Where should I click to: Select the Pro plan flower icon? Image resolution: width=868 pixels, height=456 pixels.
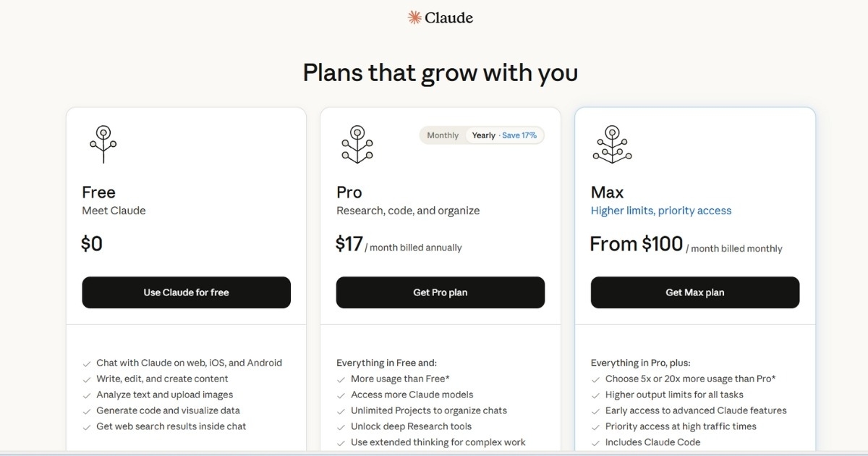tap(357, 144)
